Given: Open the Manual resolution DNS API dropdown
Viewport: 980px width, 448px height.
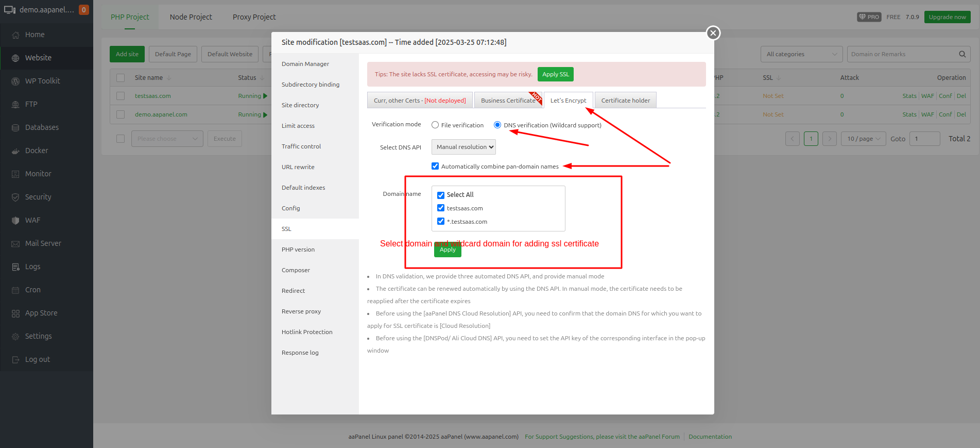Looking at the screenshot, I should pyautogui.click(x=463, y=147).
